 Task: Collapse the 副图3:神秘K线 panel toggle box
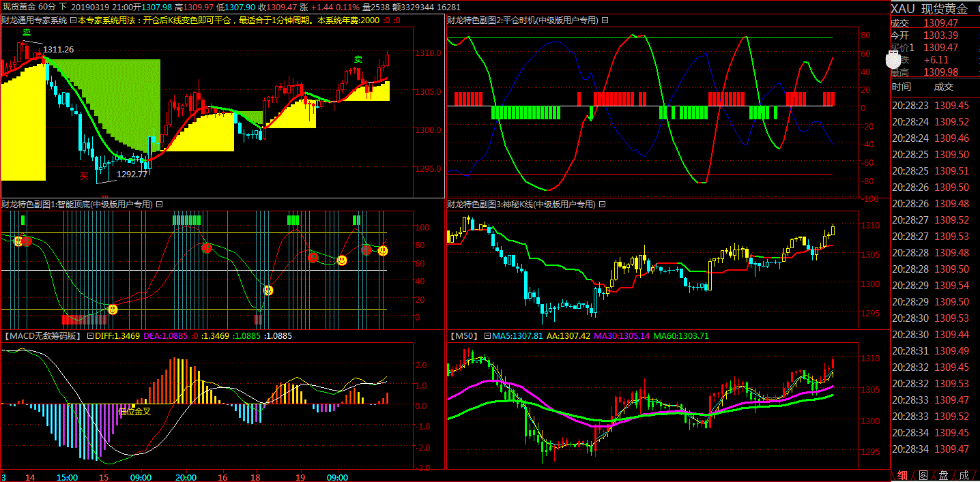(602, 204)
